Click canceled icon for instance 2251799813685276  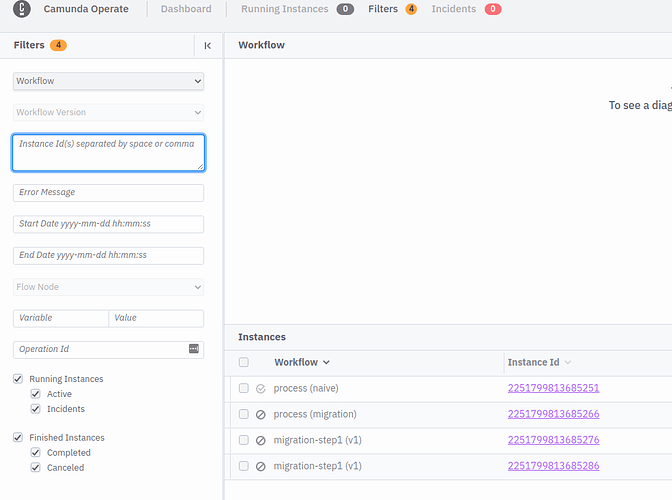pyautogui.click(x=261, y=440)
